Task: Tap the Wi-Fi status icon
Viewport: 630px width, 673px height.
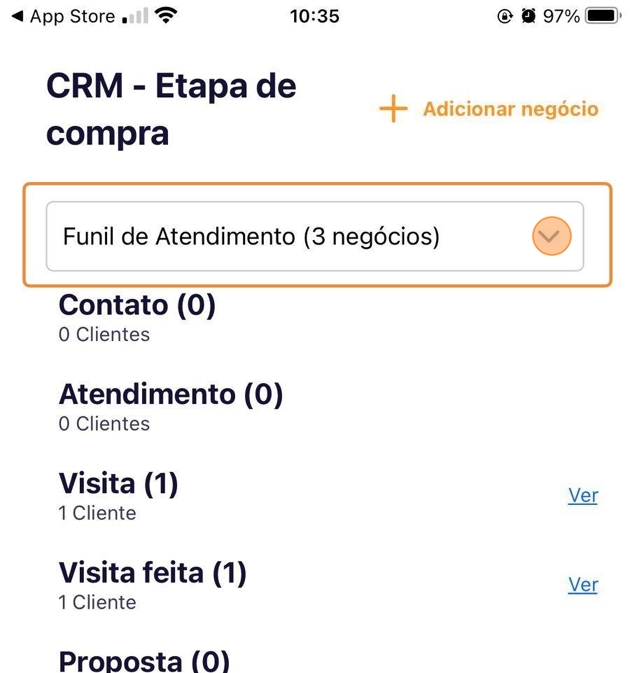Action: click(x=166, y=16)
